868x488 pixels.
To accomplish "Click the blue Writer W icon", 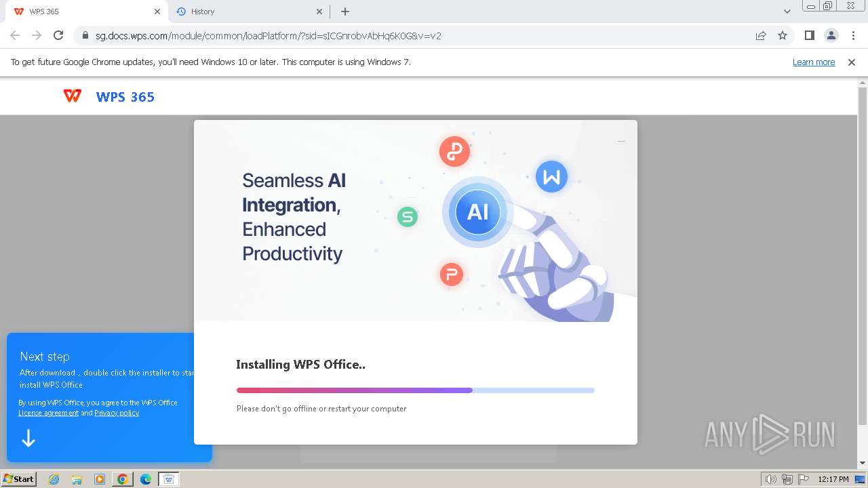I will [x=551, y=177].
